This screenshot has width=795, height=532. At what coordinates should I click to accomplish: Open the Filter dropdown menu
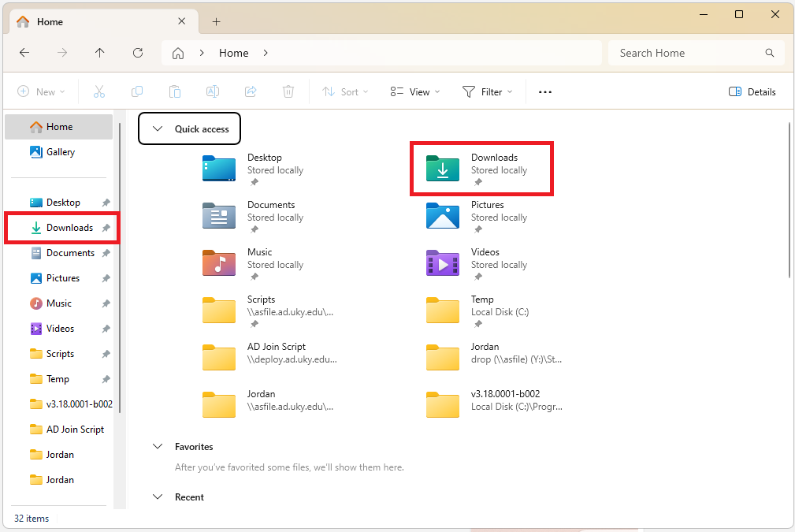tap(487, 91)
